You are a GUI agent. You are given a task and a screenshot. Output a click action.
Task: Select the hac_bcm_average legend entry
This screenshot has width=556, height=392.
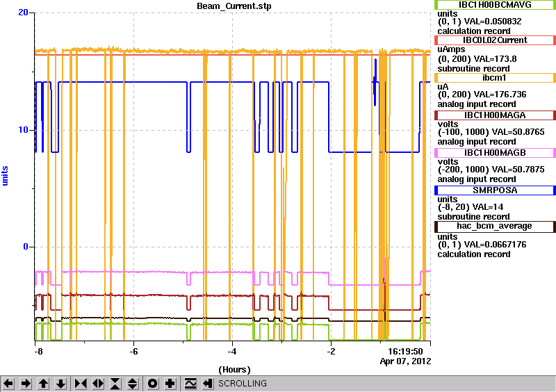pyautogui.click(x=495, y=227)
